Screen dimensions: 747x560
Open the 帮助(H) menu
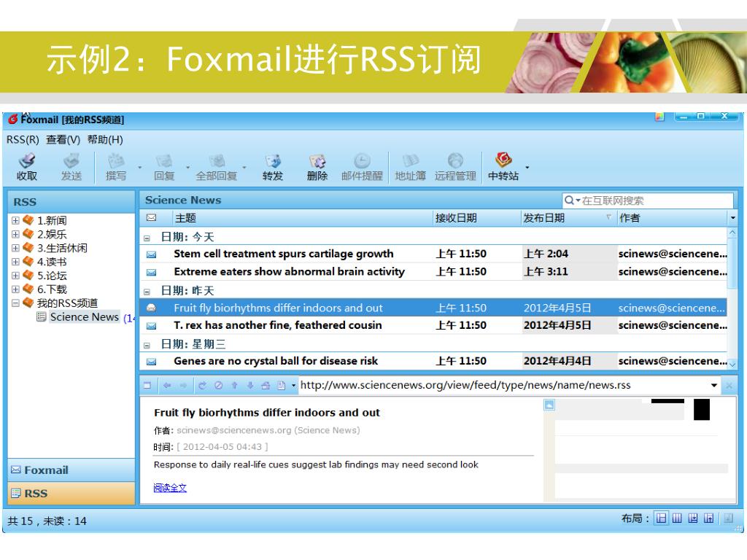click(x=105, y=139)
